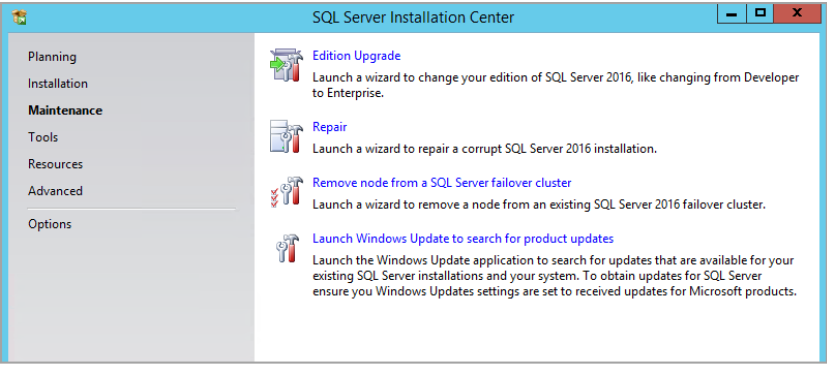
Task: Open the Options page
Action: (50, 224)
